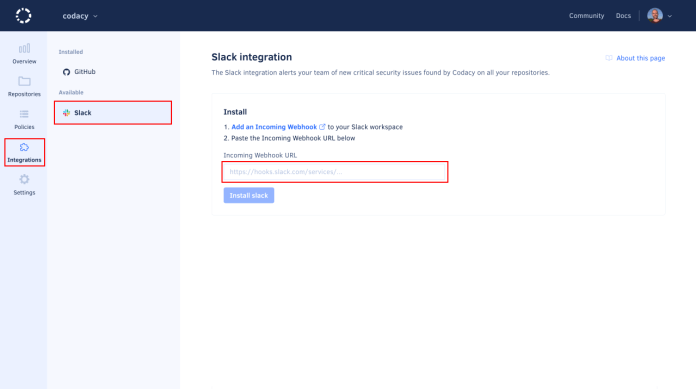Click the GitHub octocat icon
This screenshot has height=389, width=696.
tap(67, 72)
